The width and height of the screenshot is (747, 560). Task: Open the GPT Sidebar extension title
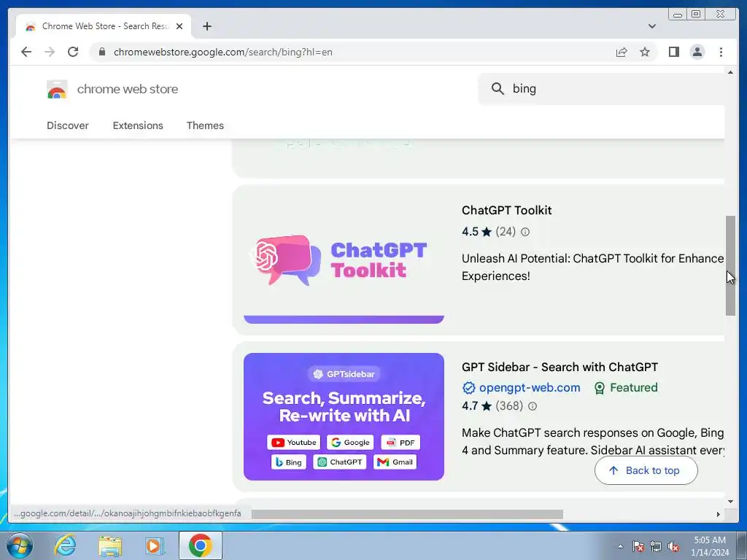560,367
